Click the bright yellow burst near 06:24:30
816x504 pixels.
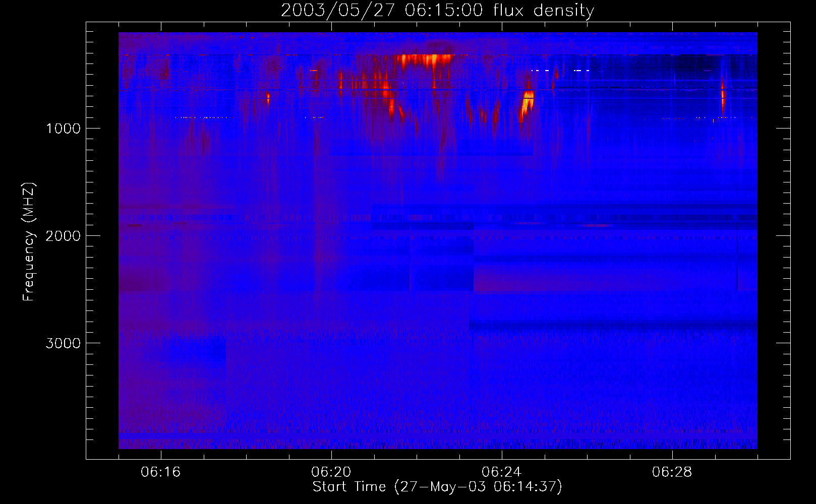pos(527,105)
